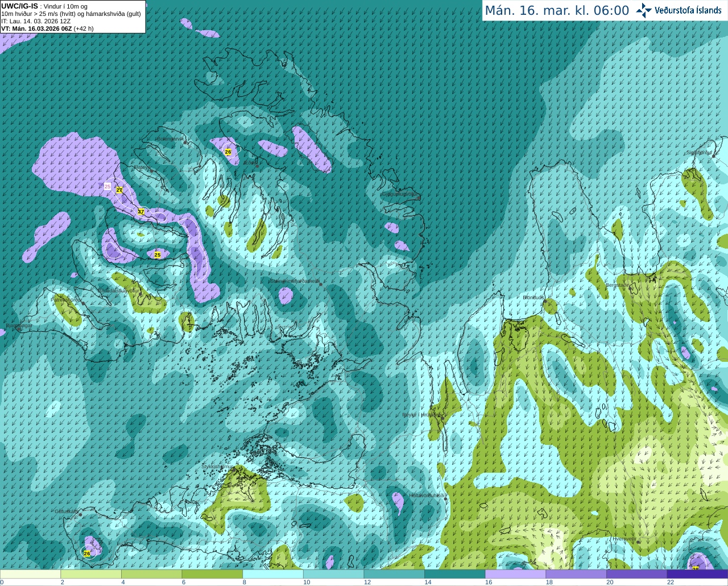Image resolution: width=728 pixels, height=586 pixels.
Task: Click legend tick value 22
Action: (671, 582)
